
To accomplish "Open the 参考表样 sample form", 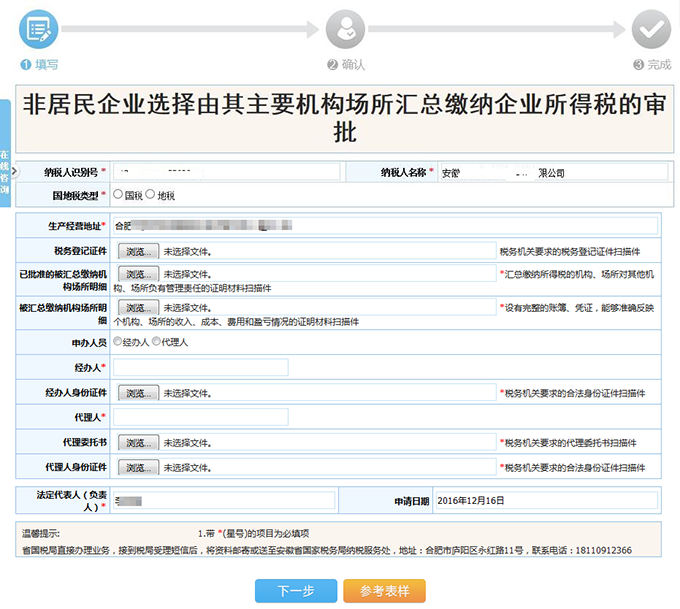I will 384,591.
